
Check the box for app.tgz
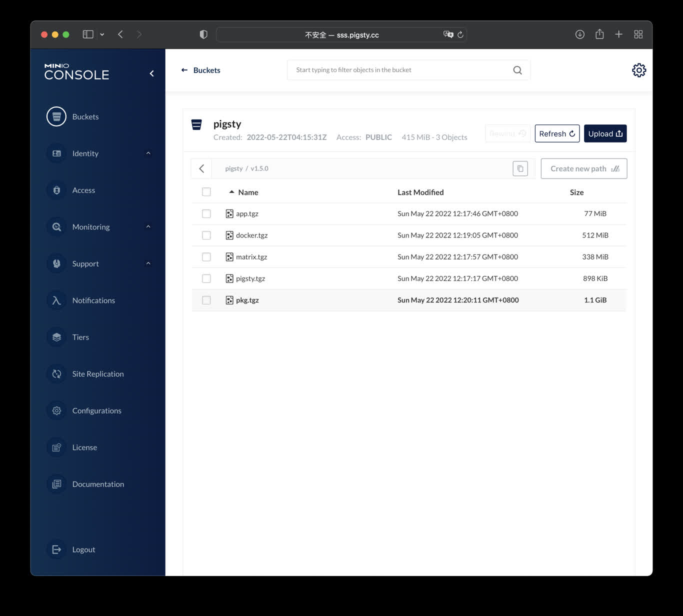tap(206, 213)
